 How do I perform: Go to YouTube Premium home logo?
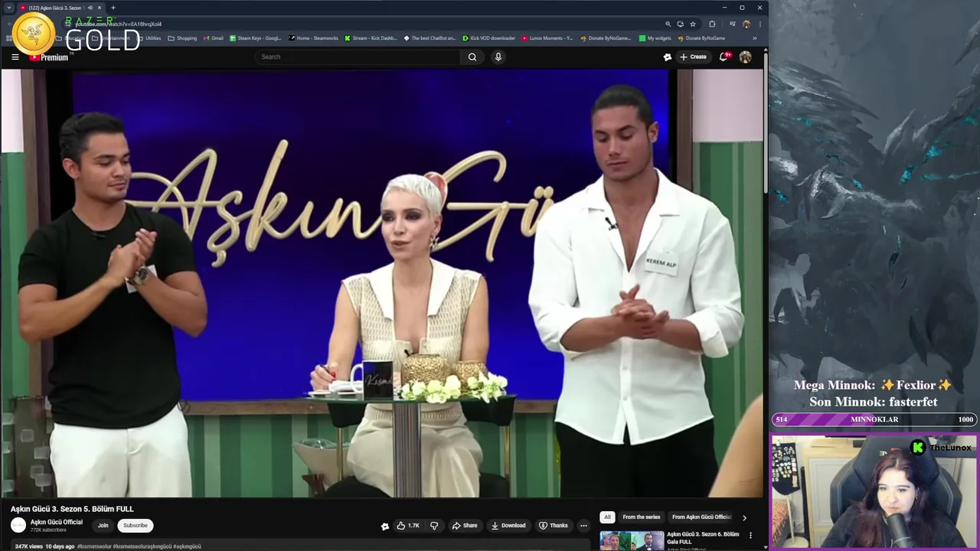[49, 57]
